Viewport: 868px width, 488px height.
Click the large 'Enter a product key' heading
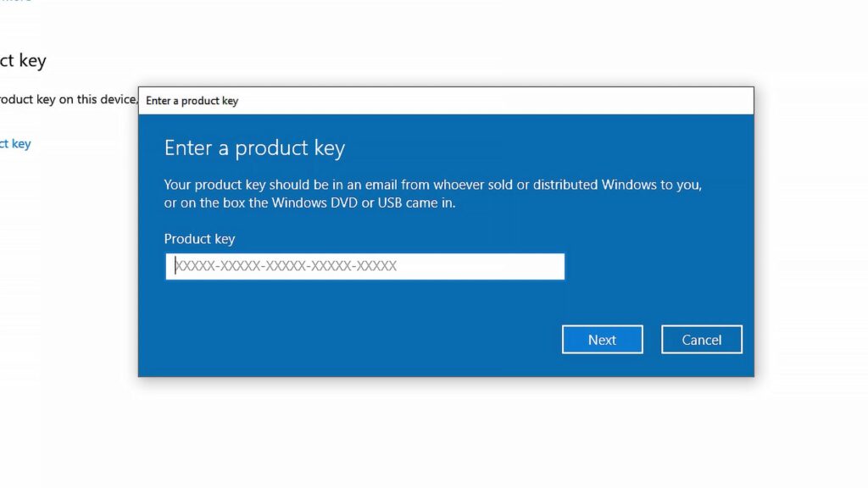(x=254, y=148)
